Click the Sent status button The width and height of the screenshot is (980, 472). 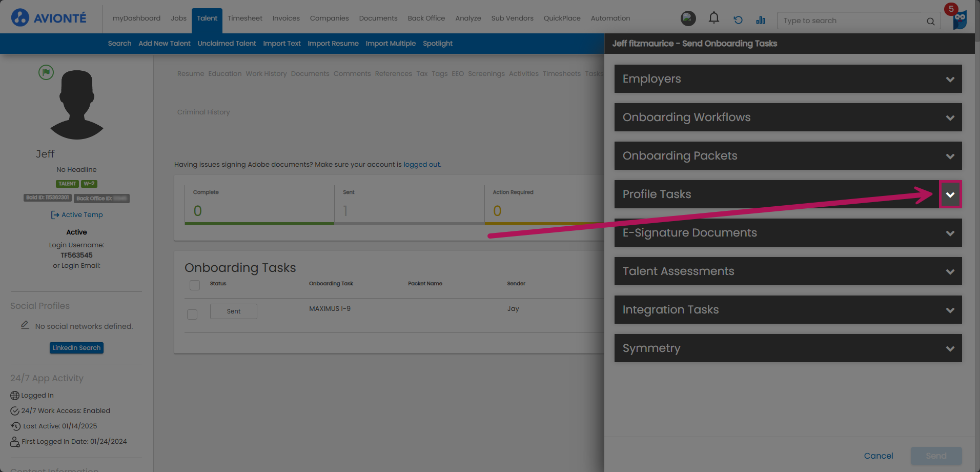click(x=234, y=311)
